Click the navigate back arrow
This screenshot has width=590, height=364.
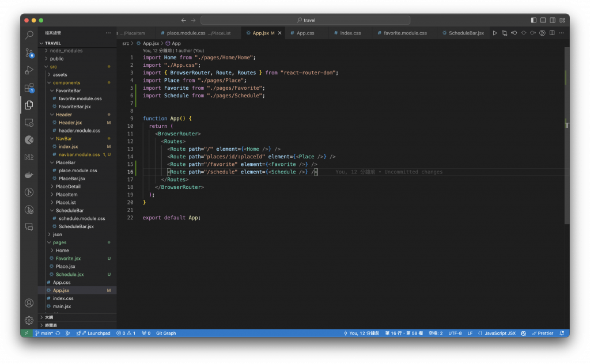tap(184, 20)
